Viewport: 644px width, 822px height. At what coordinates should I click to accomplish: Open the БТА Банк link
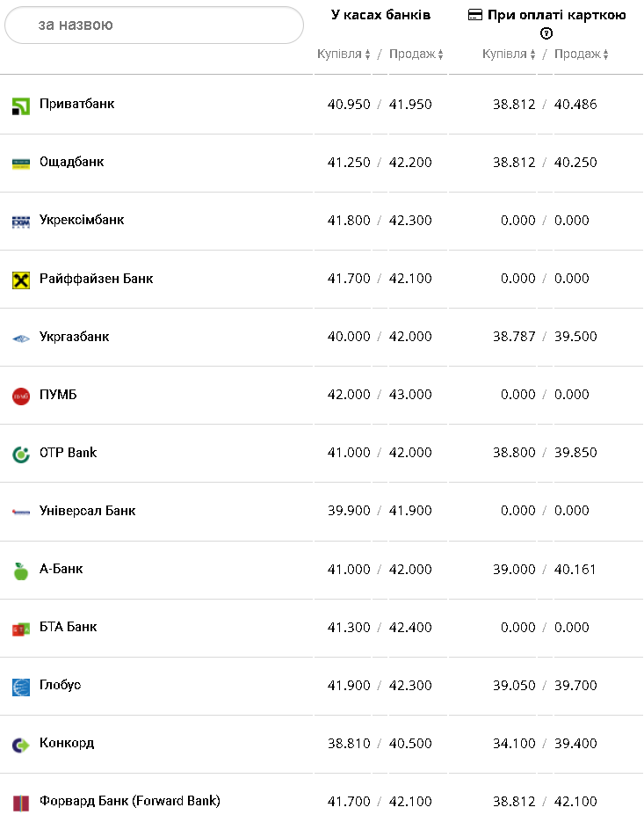coord(69,627)
